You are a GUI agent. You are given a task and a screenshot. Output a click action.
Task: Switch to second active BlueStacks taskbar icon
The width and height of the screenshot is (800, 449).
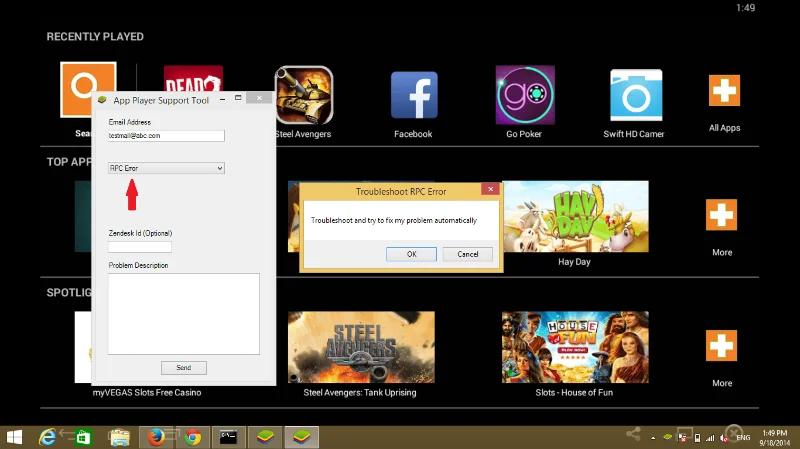[x=302, y=437]
